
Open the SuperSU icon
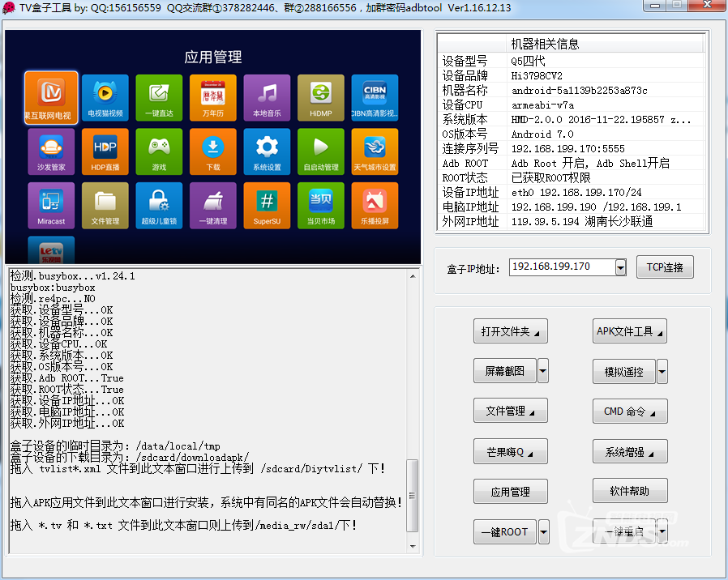(267, 205)
